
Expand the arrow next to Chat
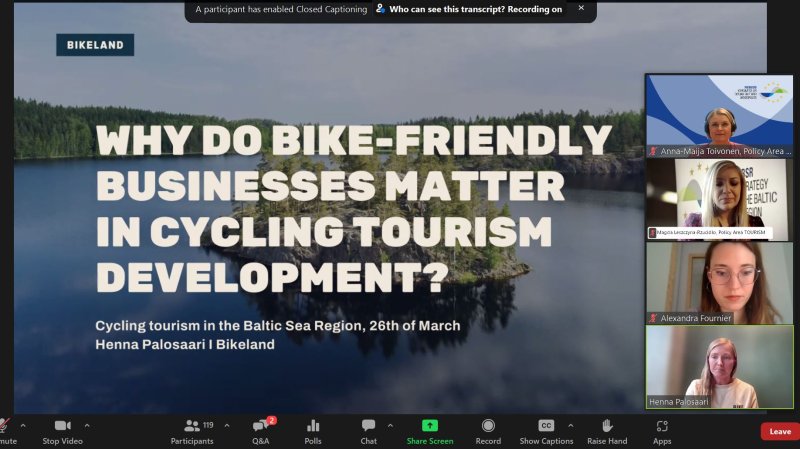[x=388, y=425]
